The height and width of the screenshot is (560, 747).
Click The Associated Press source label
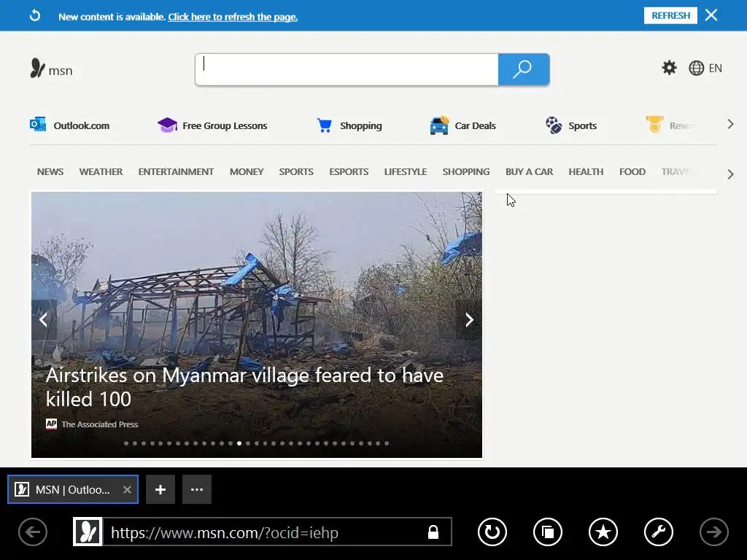(99, 424)
